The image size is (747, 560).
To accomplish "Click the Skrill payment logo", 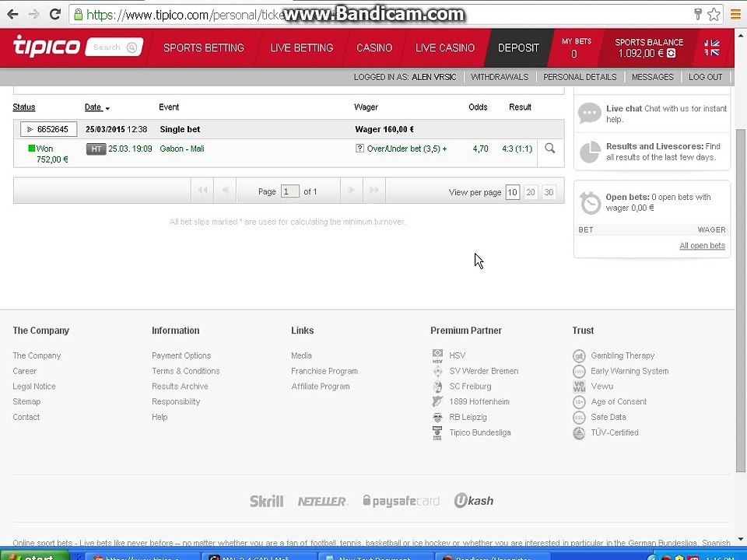I will (267, 501).
